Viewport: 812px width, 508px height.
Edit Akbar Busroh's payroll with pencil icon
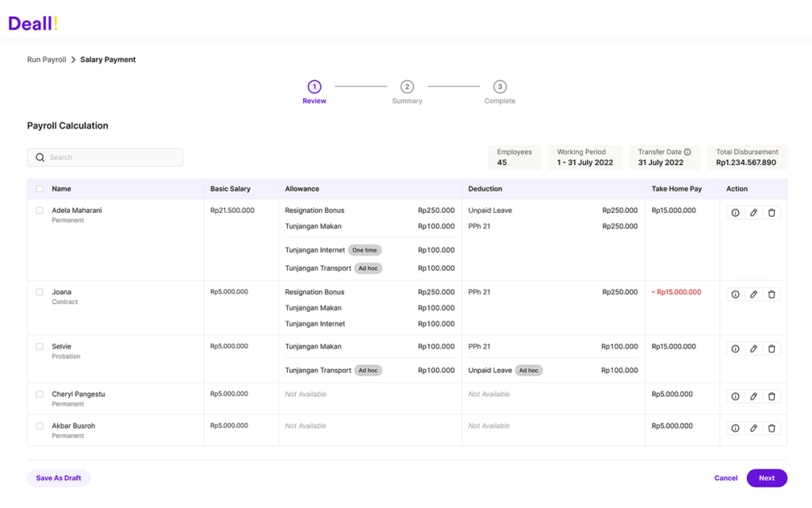coord(753,427)
